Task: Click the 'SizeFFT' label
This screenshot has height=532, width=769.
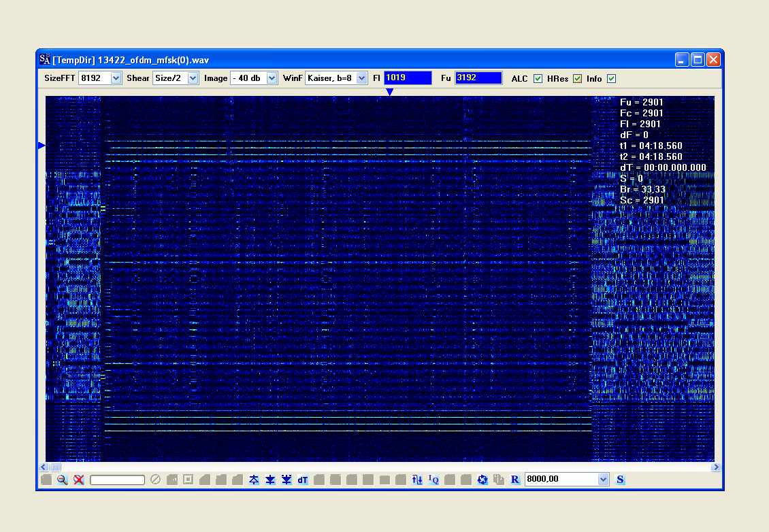Action: [60, 78]
